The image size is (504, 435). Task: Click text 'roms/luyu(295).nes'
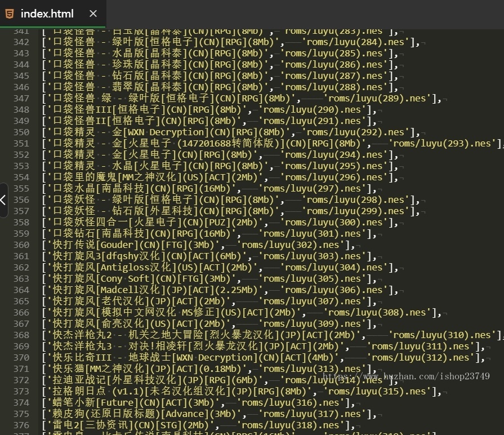333,166
